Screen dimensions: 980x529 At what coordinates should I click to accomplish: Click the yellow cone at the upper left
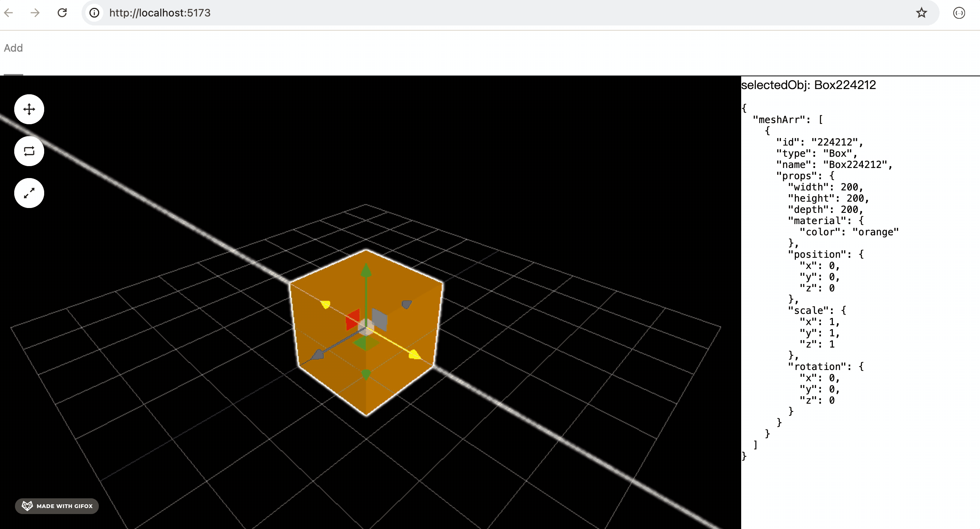(x=325, y=304)
